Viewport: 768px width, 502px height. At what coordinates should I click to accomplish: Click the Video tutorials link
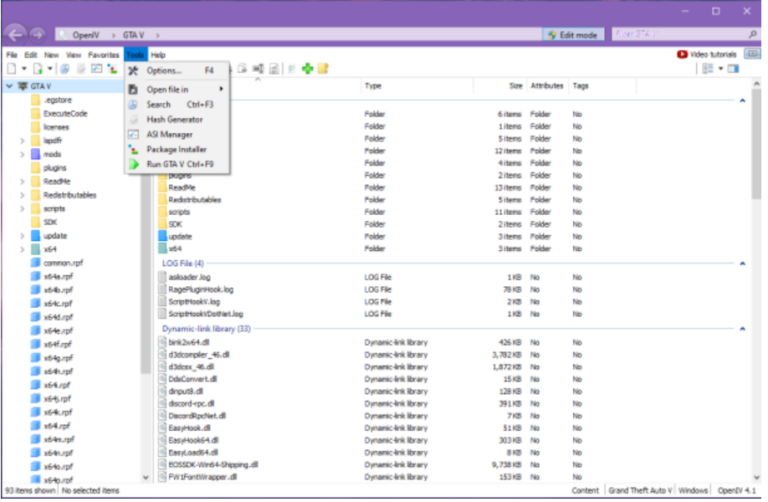713,54
